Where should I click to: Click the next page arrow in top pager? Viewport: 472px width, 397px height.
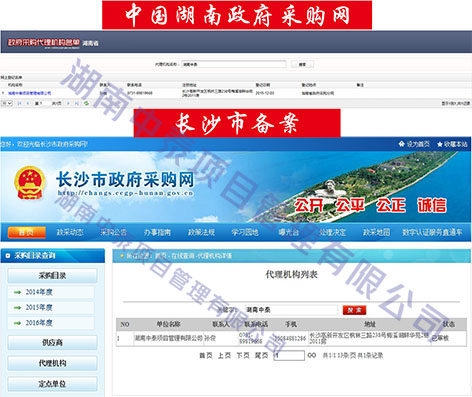pyautogui.click(x=68, y=103)
